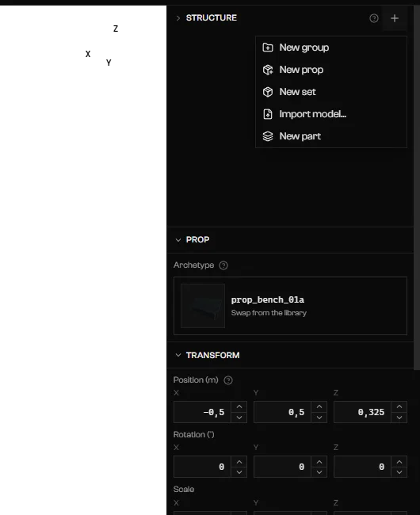Decrease the Rotation Y value with down arrow
Screen dimensions: 420x515
click(319, 472)
